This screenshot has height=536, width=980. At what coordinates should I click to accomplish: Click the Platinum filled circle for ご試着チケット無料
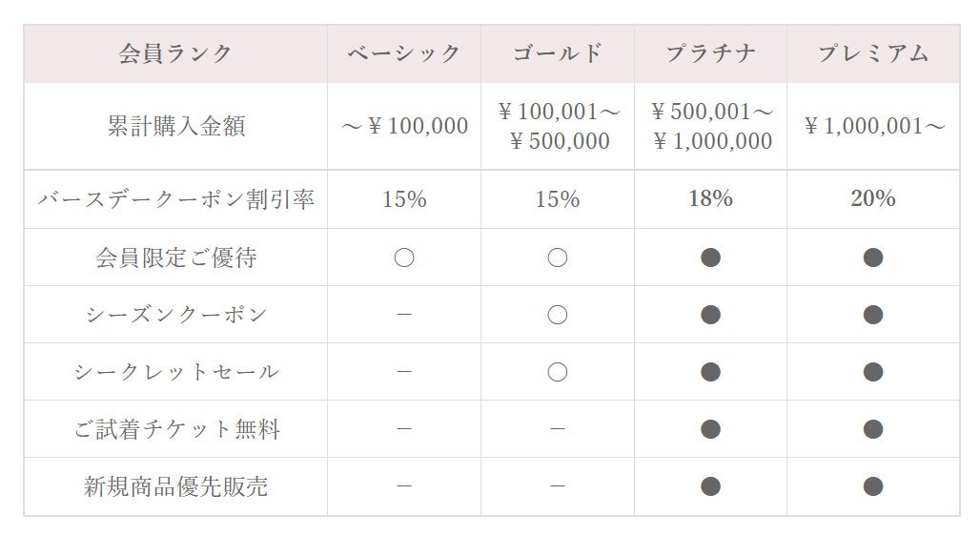710,429
